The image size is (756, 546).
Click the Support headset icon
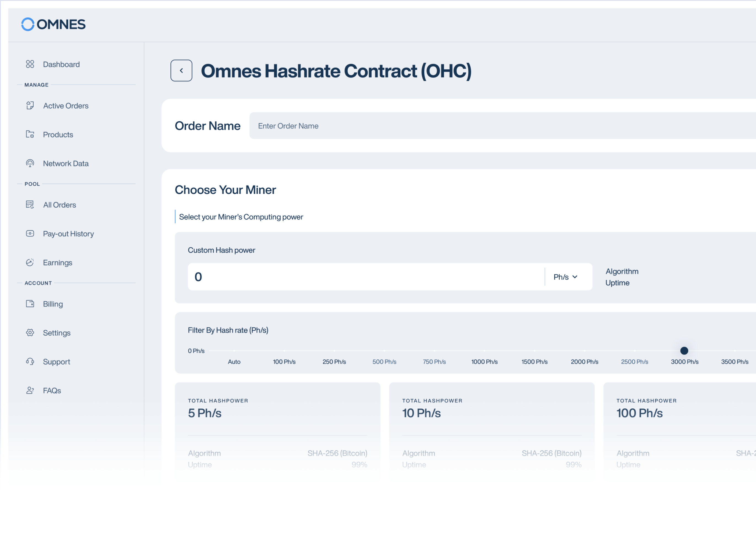(x=30, y=362)
